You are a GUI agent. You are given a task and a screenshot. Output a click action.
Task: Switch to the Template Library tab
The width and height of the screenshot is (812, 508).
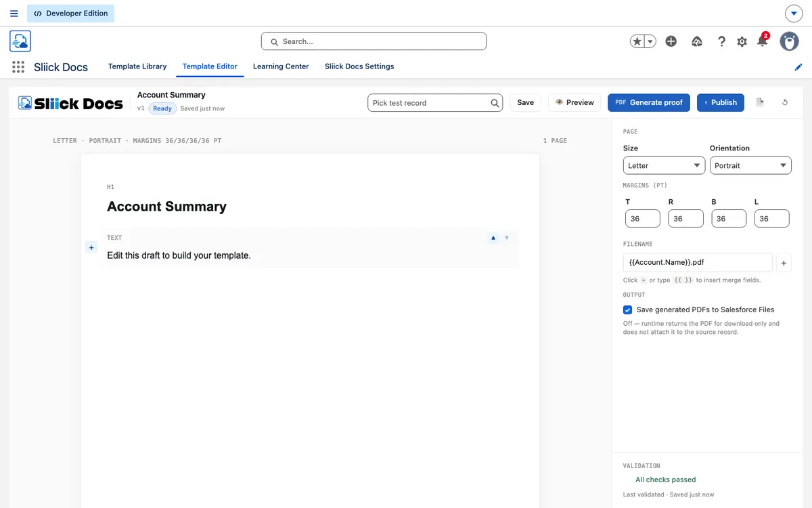tap(137, 66)
